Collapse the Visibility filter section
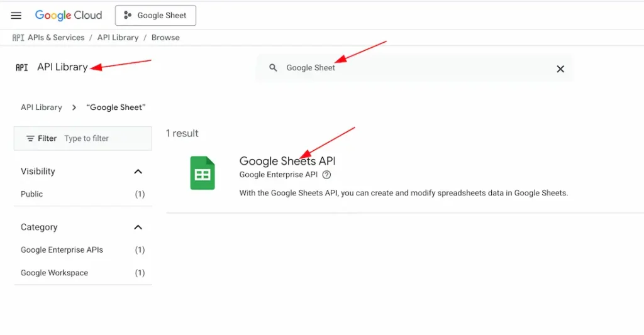Image resolution: width=644 pixels, height=335 pixels. pyautogui.click(x=138, y=172)
